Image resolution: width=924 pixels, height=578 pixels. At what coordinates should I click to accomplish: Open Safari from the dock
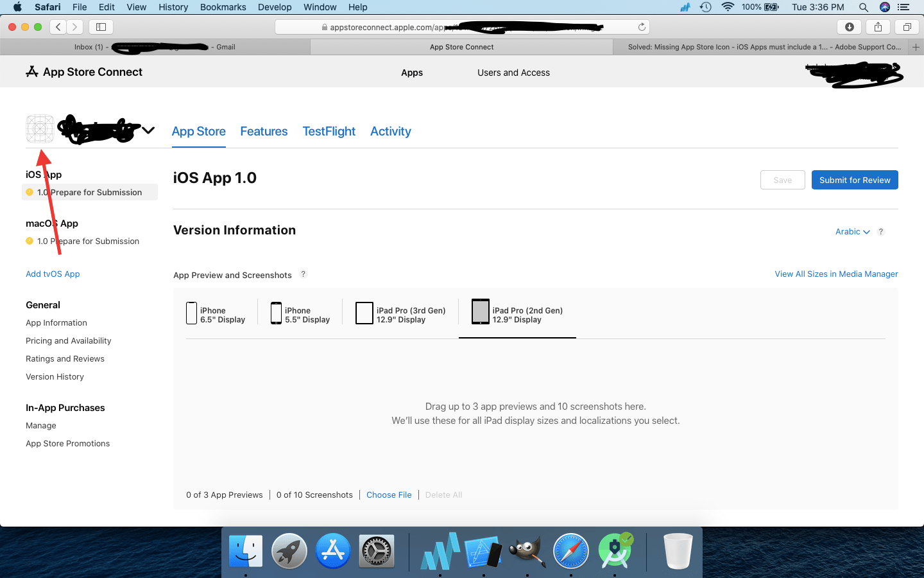point(571,551)
